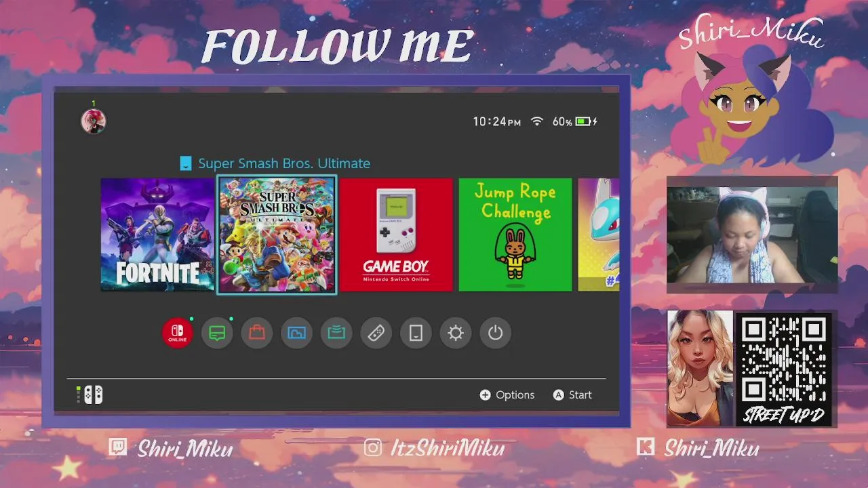This screenshot has height=488, width=868.
Task: Click the blonde character portrait image
Action: pyautogui.click(x=700, y=369)
